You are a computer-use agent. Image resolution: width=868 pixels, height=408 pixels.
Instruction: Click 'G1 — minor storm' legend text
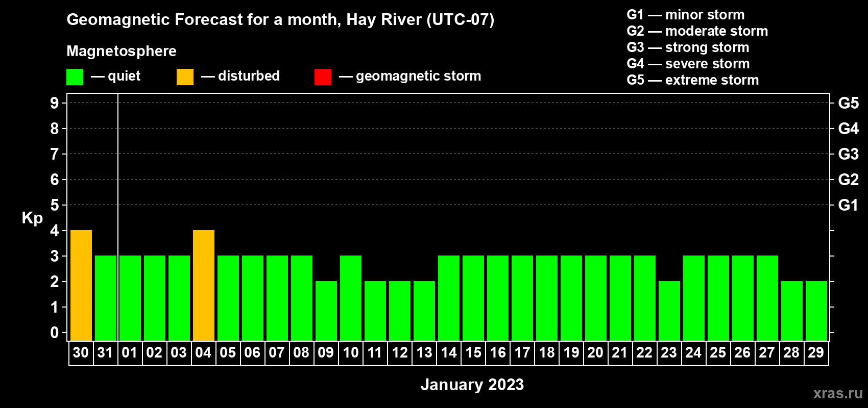click(686, 15)
